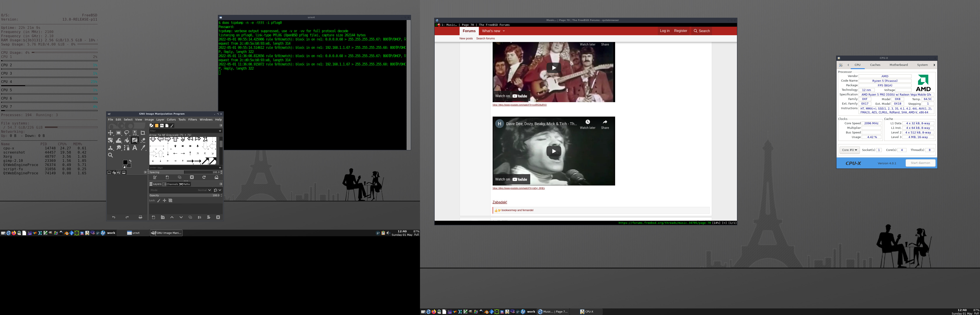Open layers panel configure tab menu

(x=221, y=184)
